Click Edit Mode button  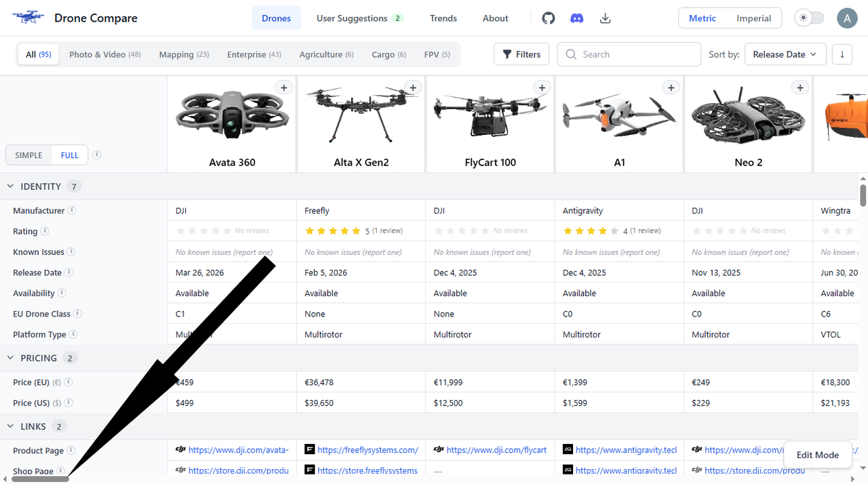(x=817, y=455)
